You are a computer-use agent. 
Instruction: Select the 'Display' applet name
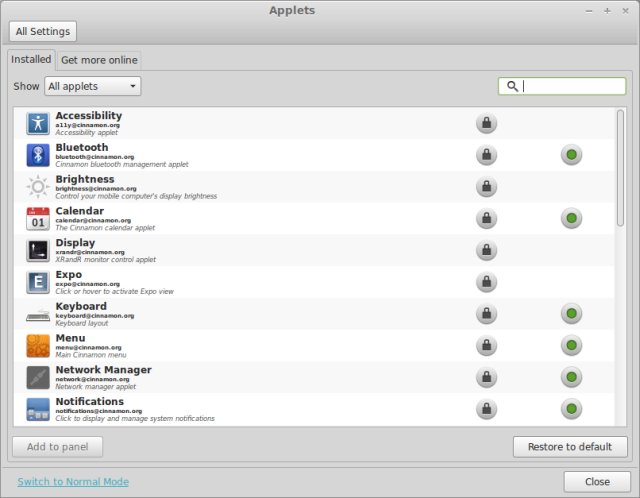pyautogui.click(x=75, y=243)
